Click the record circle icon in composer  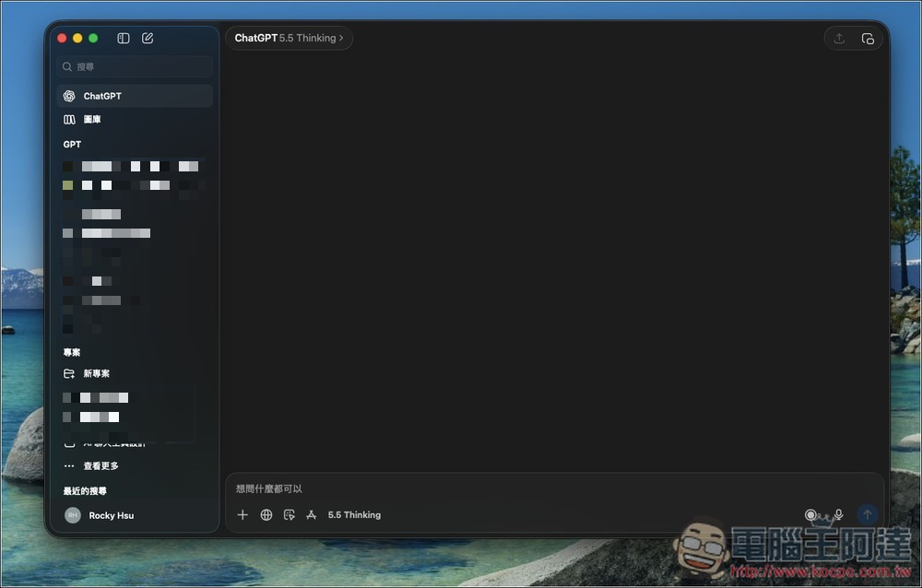pyautogui.click(x=810, y=515)
